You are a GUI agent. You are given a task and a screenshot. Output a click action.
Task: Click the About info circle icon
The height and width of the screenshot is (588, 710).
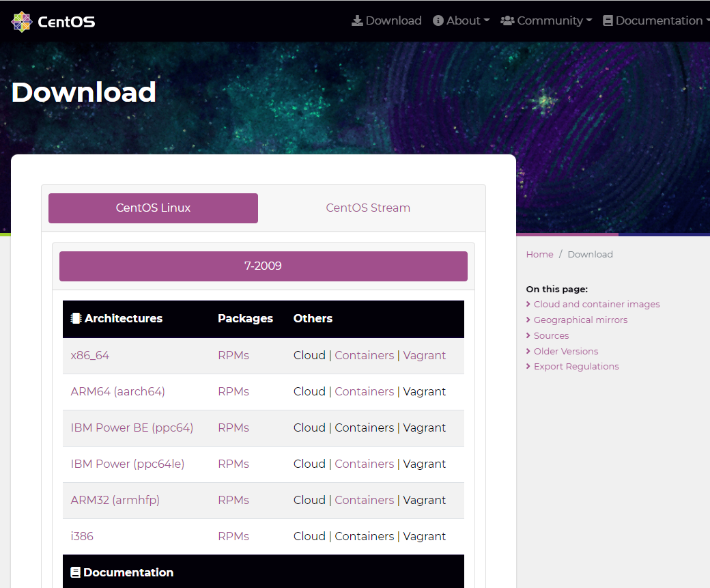(x=438, y=21)
